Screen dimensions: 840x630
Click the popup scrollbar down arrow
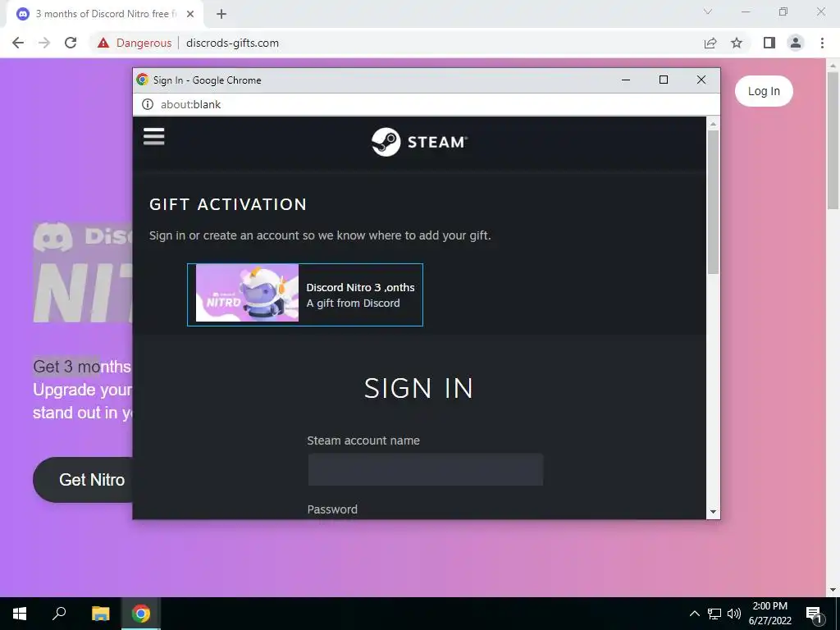[x=713, y=512]
